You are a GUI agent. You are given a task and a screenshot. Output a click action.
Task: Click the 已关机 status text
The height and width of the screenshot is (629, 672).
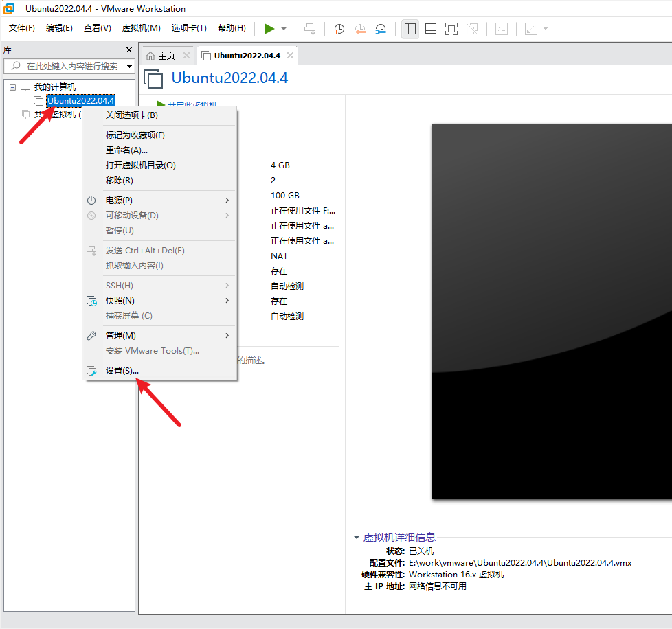(x=421, y=551)
